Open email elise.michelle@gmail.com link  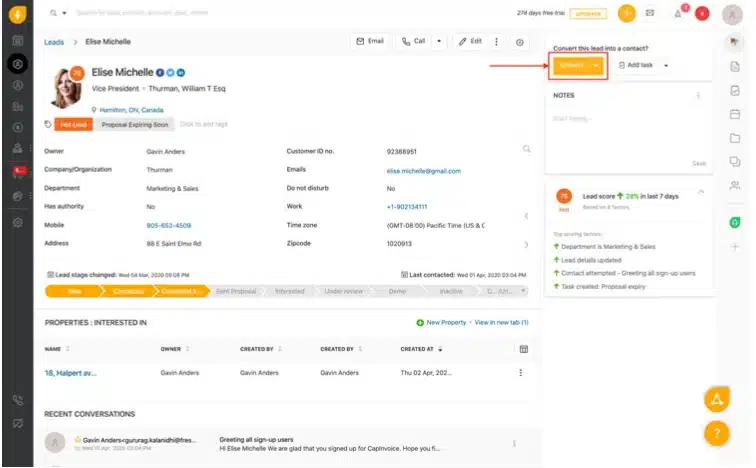pos(424,171)
